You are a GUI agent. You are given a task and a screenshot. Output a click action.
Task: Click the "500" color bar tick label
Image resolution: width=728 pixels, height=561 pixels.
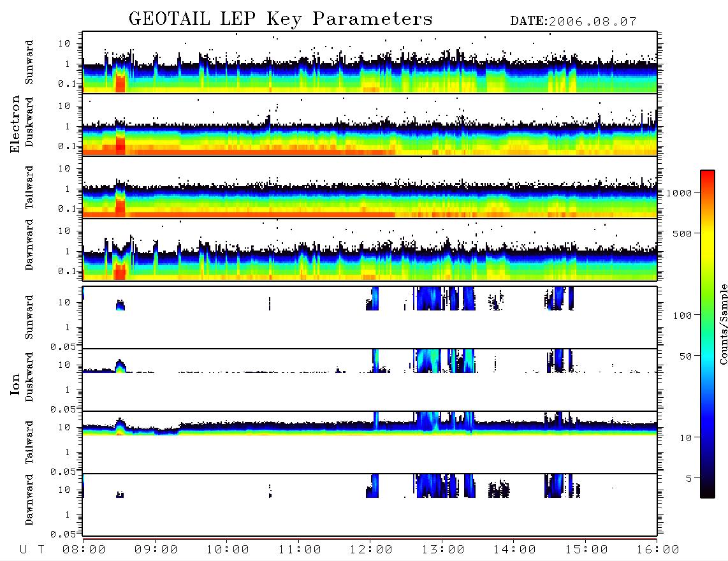point(683,233)
